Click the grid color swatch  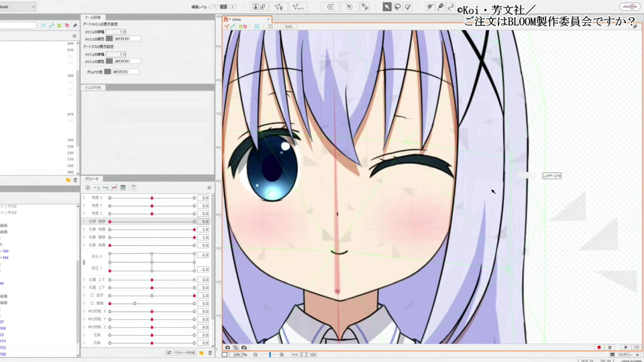click(x=107, y=72)
